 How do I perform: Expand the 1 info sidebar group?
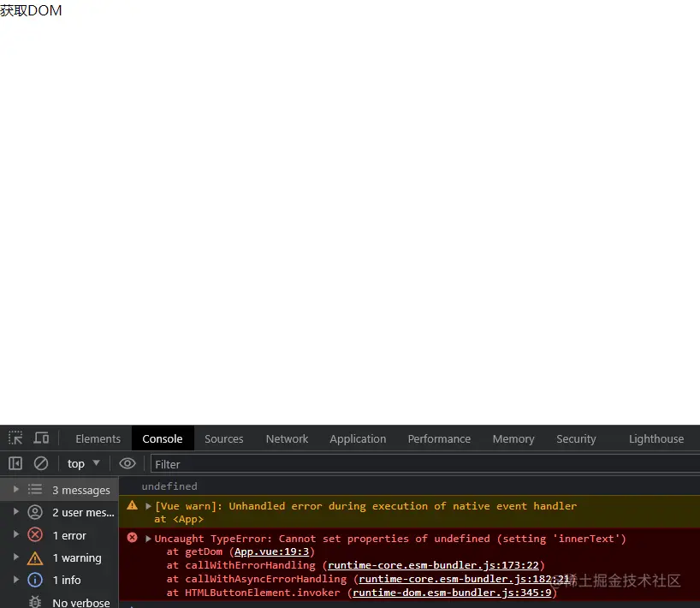[16, 580]
